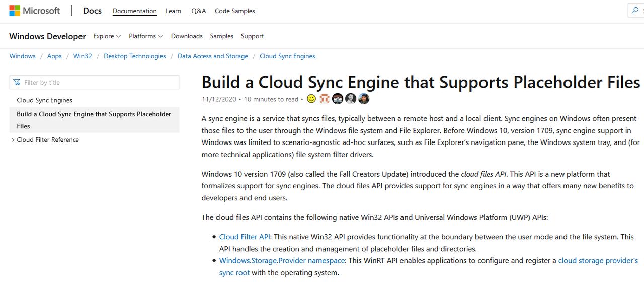The image size is (644, 286).
Task: Navigate to the Win32 breadcrumb
Action: 83,56
